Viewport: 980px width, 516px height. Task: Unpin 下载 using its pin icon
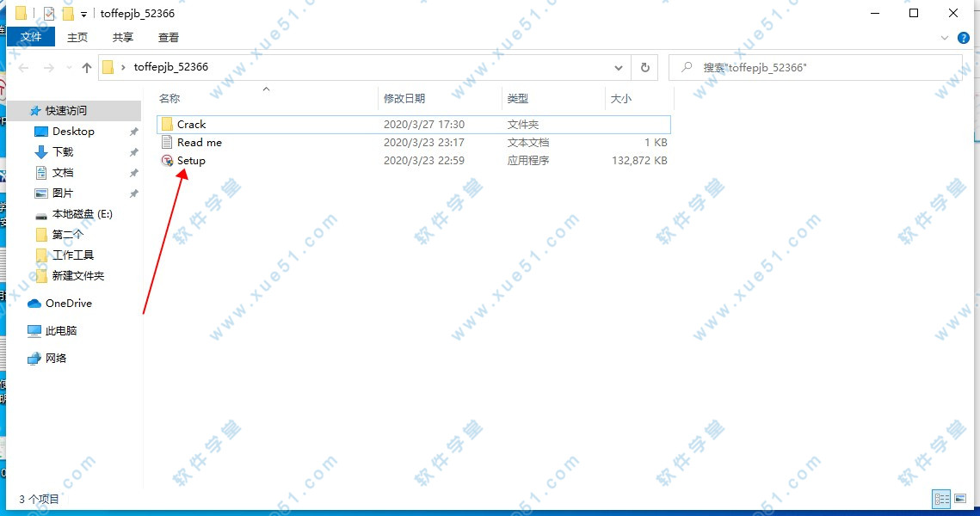pos(133,152)
